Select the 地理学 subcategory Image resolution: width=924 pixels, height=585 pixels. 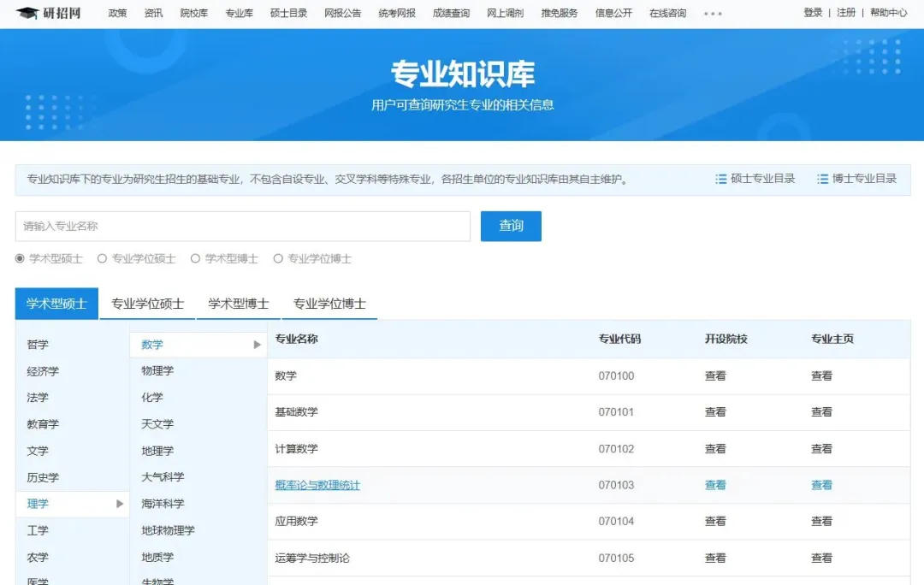[157, 451]
